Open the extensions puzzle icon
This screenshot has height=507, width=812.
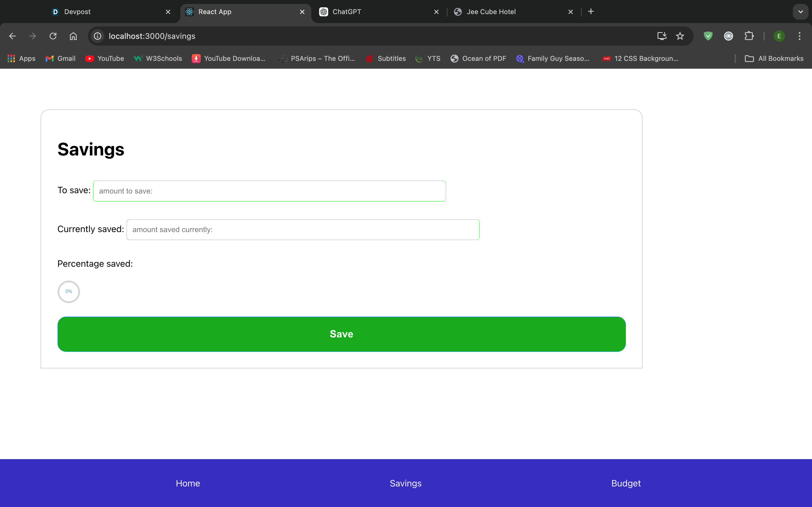pyautogui.click(x=749, y=36)
